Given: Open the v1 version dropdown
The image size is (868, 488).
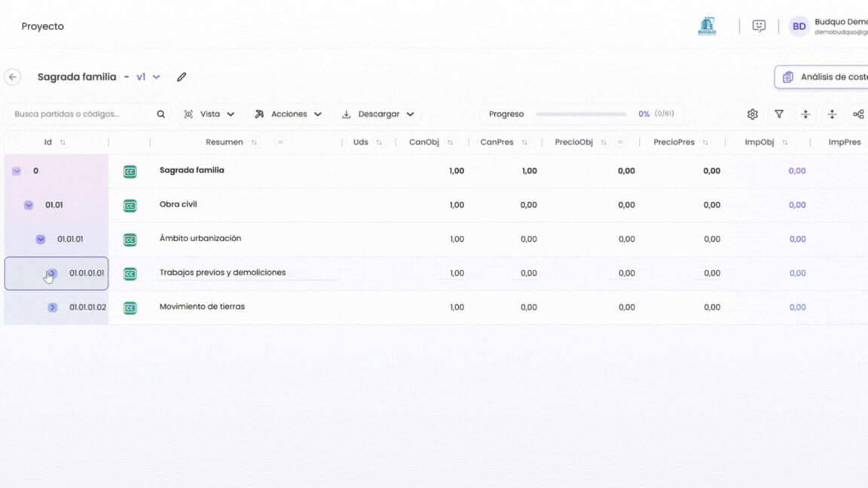Looking at the screenshot, I should coord(148,77).
